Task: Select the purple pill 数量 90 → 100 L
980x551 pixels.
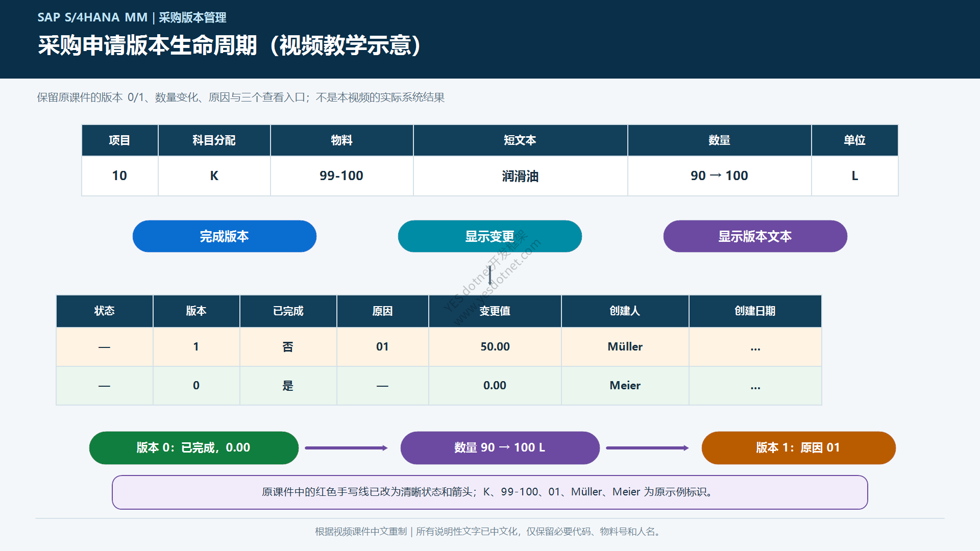Action: coord(500,448)
